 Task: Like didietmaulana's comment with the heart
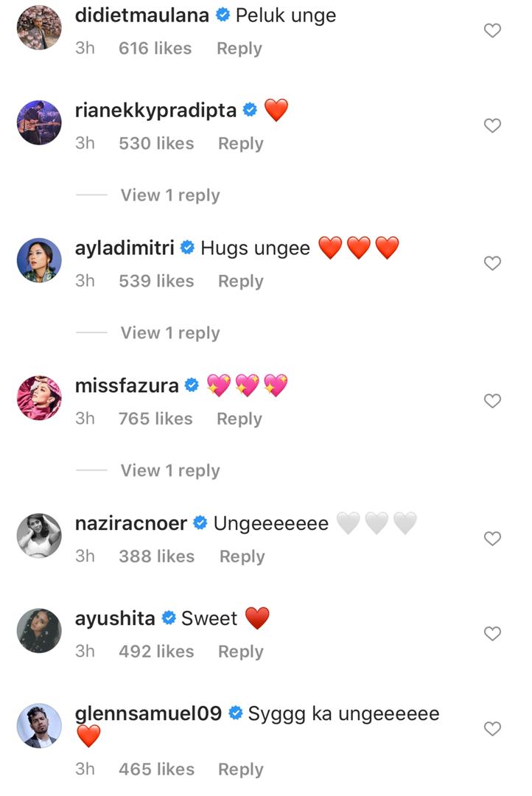coord(491,31)
